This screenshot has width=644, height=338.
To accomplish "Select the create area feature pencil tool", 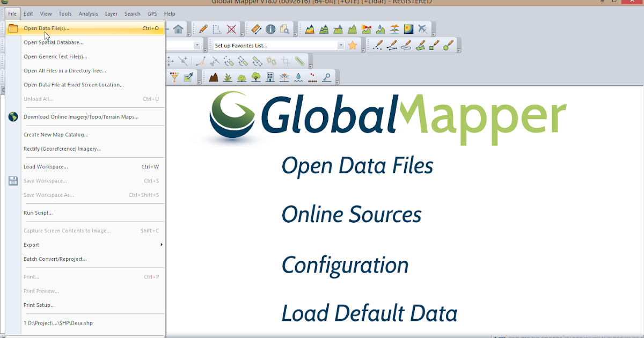I will 420,46.
